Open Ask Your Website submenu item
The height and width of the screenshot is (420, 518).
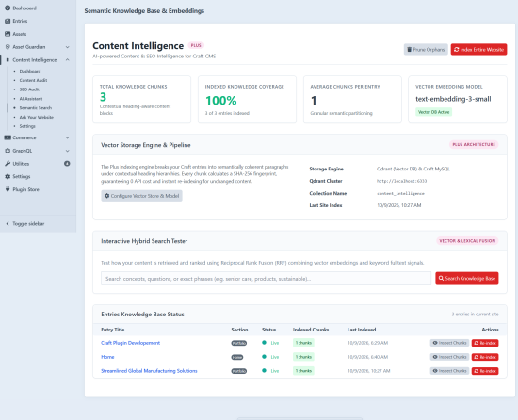37,117
